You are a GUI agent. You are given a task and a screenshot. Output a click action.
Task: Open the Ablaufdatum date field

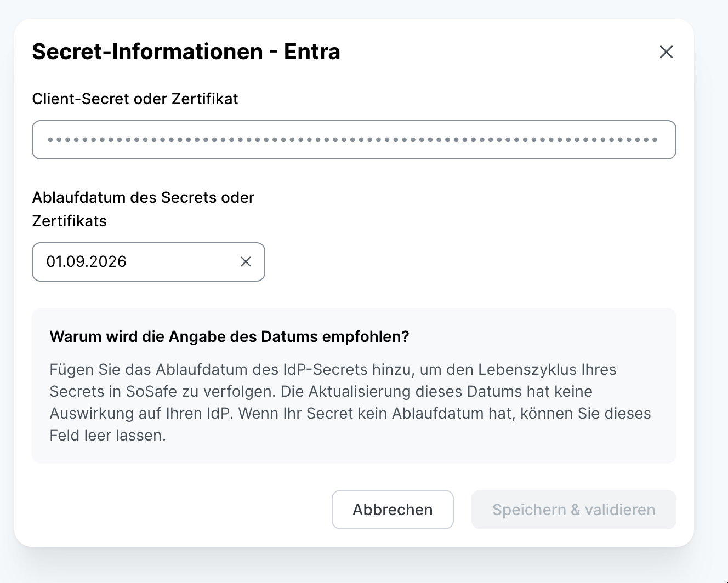(137, 262)
